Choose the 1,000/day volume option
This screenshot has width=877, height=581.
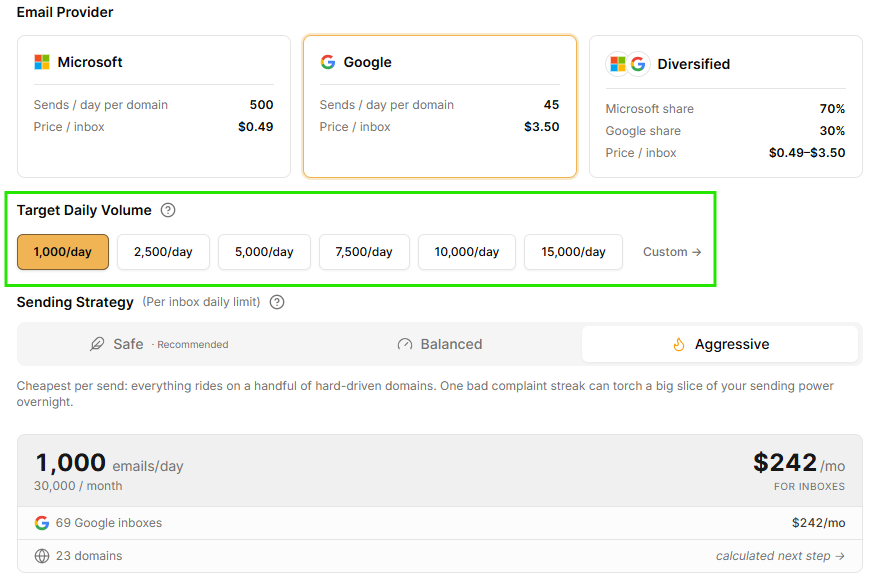(63, 252)
